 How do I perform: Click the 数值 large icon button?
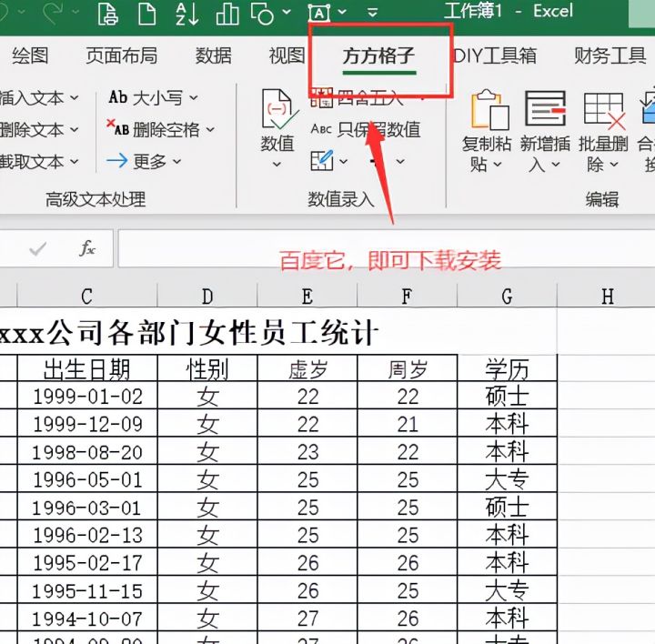(277, 127)
